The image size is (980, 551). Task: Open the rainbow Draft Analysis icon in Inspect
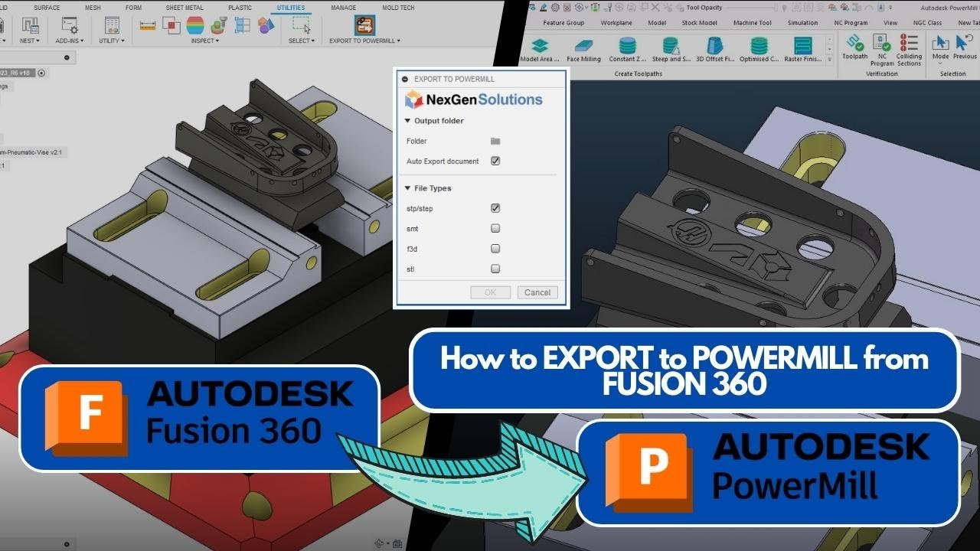coord(195,25)
